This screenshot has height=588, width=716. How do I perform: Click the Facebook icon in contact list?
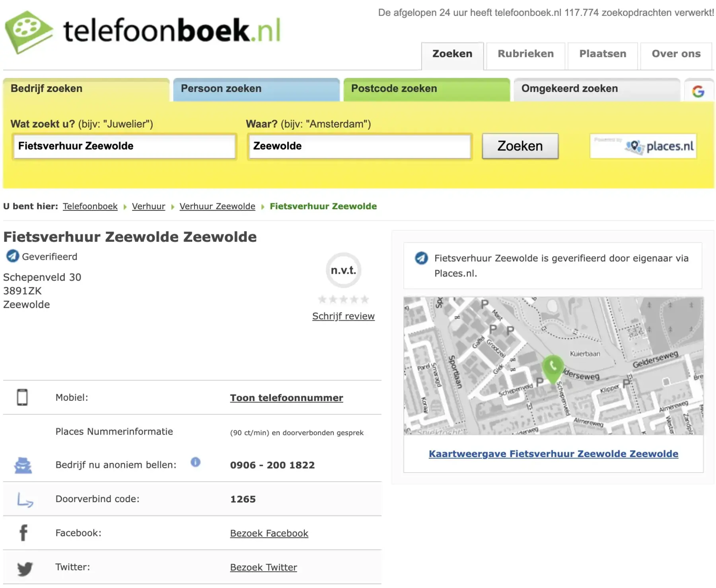tap(23, 533)
